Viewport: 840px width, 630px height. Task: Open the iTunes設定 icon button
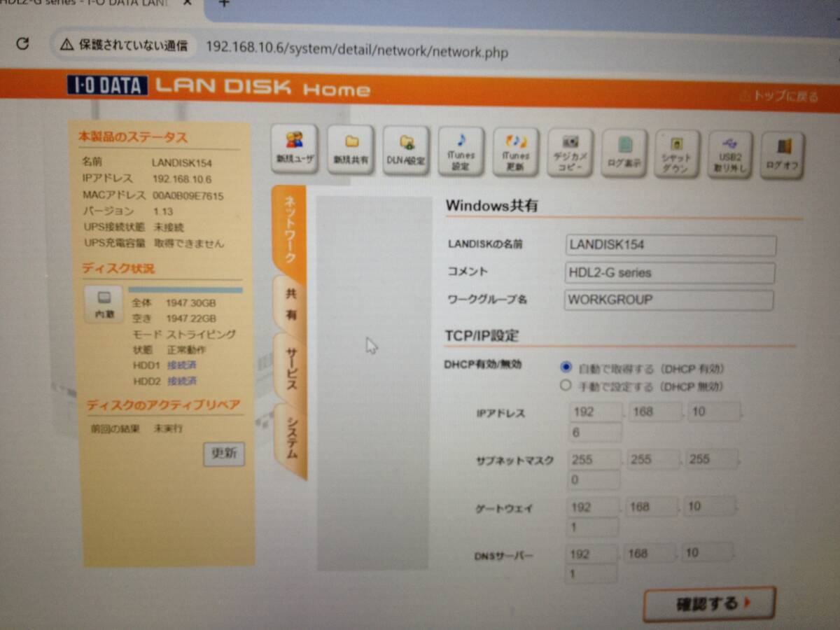click(461, 151)
